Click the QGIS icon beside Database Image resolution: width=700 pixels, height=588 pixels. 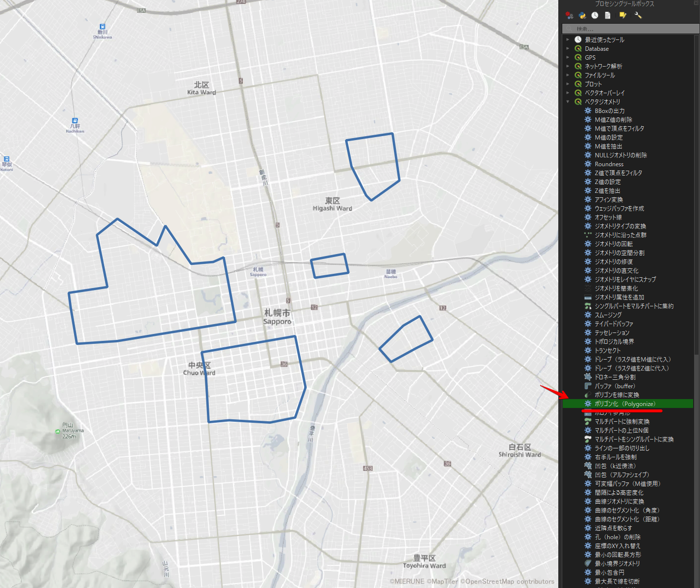pos(578,48)
